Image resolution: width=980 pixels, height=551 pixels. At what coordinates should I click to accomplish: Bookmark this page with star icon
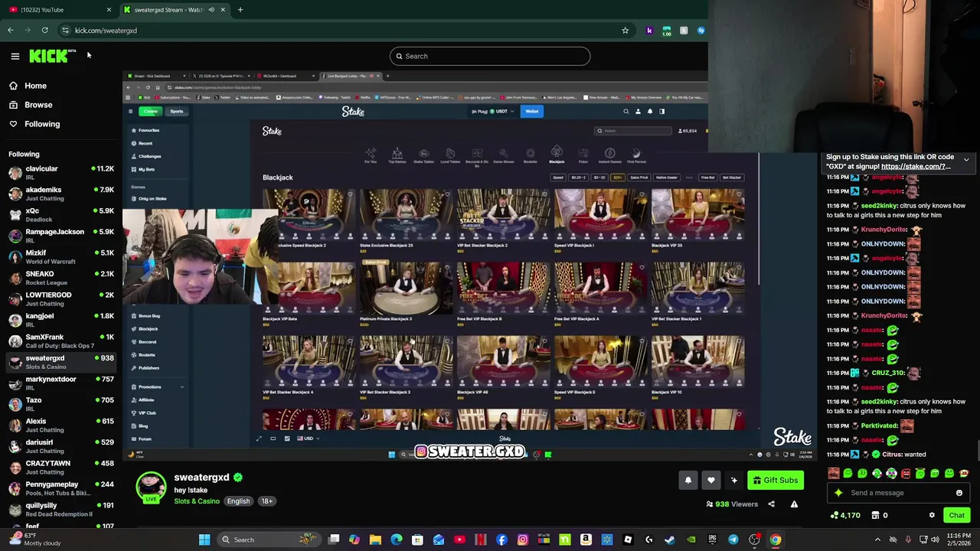point(625,31)
